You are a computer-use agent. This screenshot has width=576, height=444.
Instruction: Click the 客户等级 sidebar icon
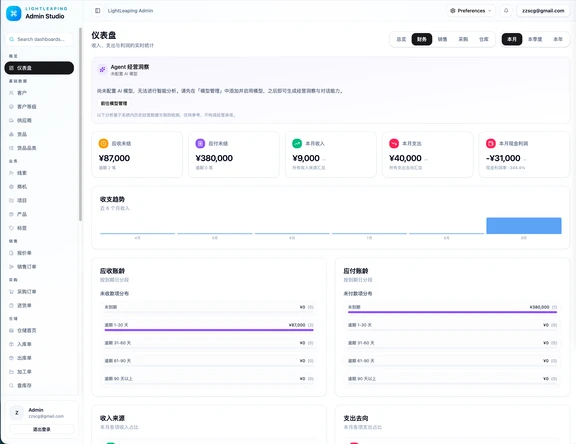click(x=11, y=107)
